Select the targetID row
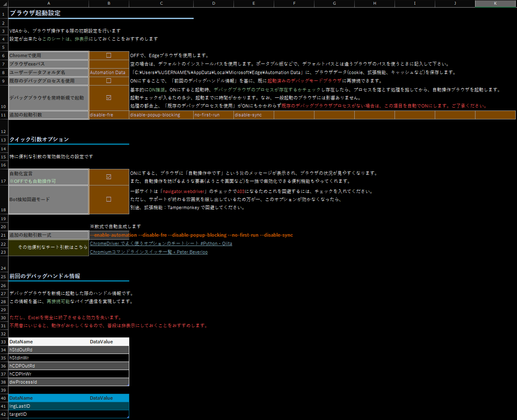This screenshot has height=420, width=517. (69, 414)
